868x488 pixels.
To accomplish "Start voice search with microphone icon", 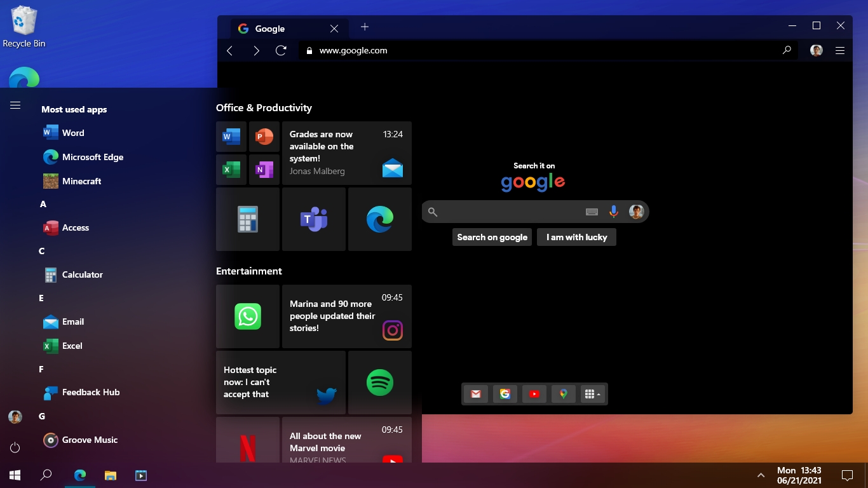I will (x=614, y=212).
